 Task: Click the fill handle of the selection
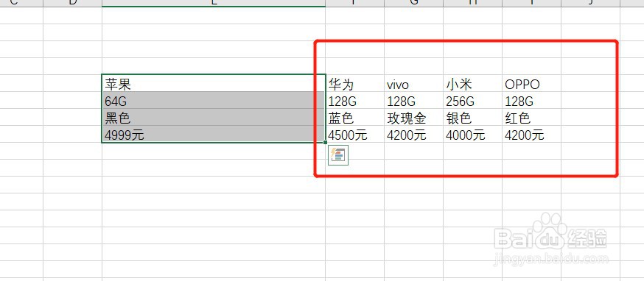pos(325,143)
